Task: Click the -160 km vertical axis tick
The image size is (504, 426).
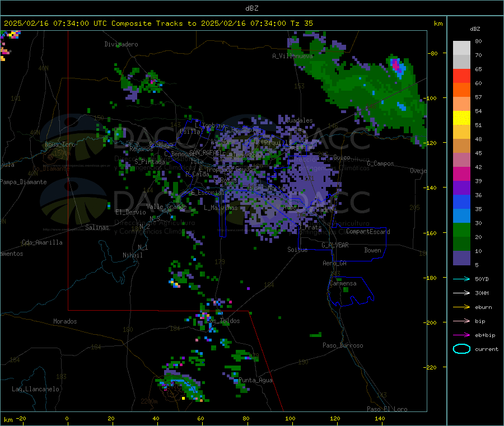Action: [431, 233]
